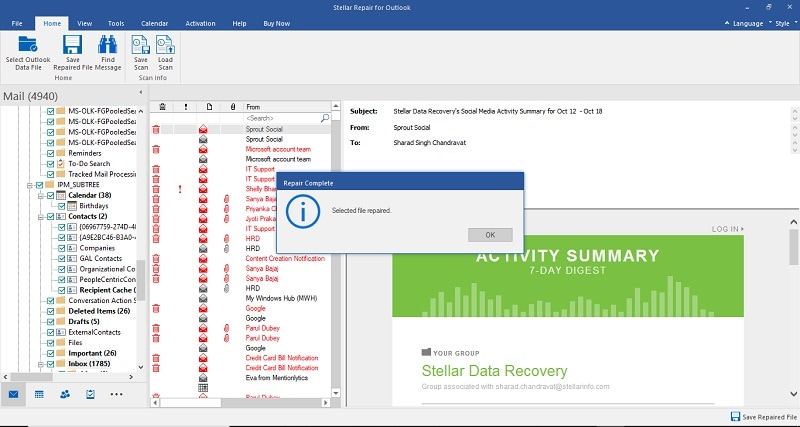Screen dimensions: 800x427
Task: Click folder tree horizontal scrollbar thumb
Action: [31, 377]
